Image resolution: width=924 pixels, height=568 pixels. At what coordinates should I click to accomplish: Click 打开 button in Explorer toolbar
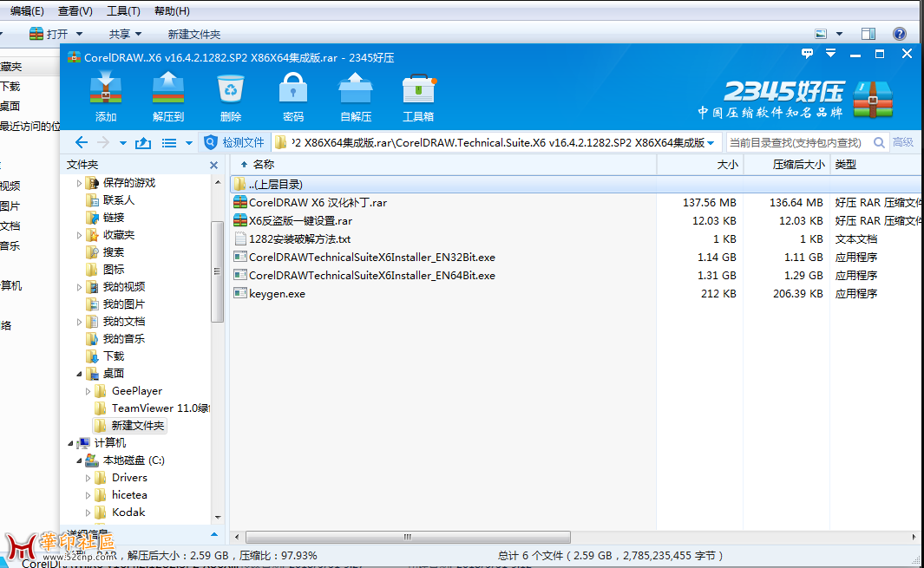click(49, 34)
